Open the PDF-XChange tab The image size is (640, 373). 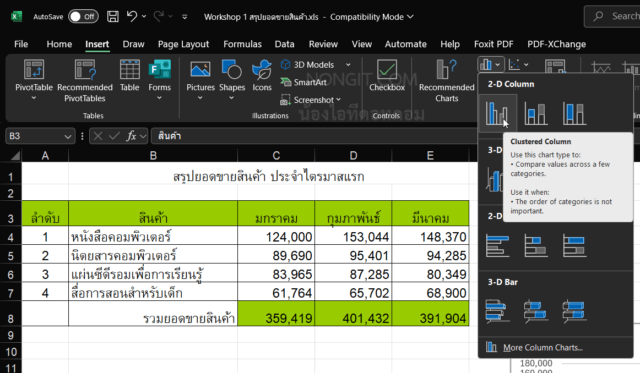pyautogui.click(x=556, y=44)
